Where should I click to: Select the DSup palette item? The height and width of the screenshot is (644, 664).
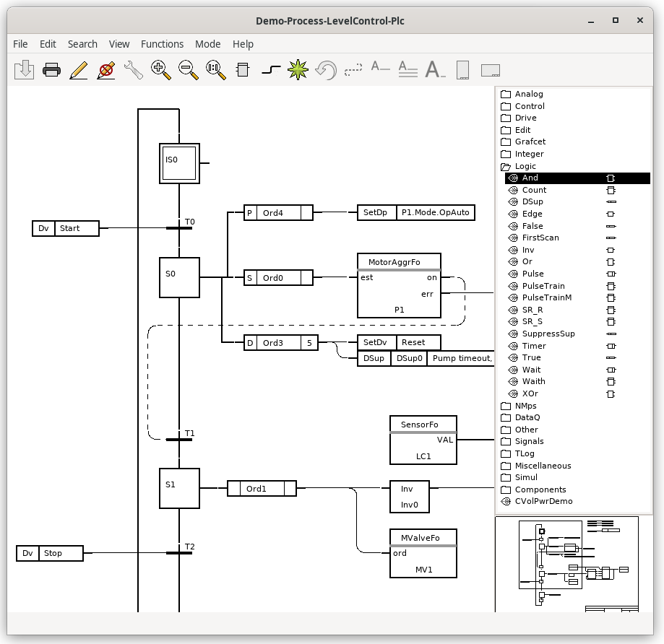pyautogui.click(x=577, y=202)
